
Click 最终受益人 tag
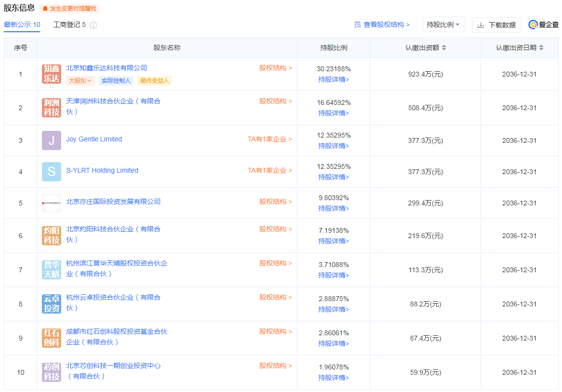click(155, 81)
